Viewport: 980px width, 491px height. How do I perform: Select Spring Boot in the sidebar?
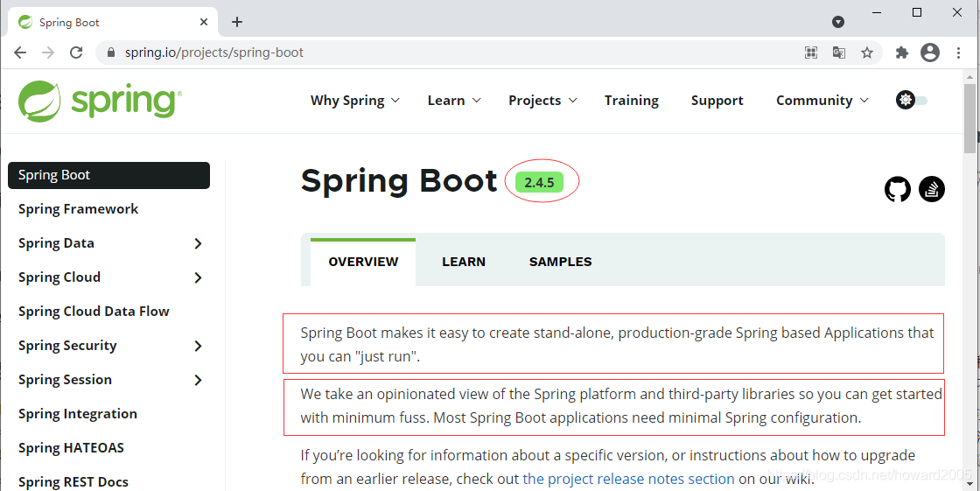click(x=108, y=175)
